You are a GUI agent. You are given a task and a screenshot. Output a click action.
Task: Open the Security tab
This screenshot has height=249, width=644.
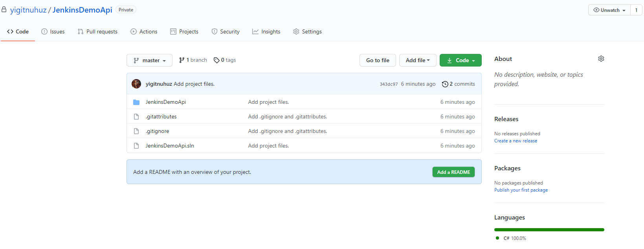pos(226,31)
